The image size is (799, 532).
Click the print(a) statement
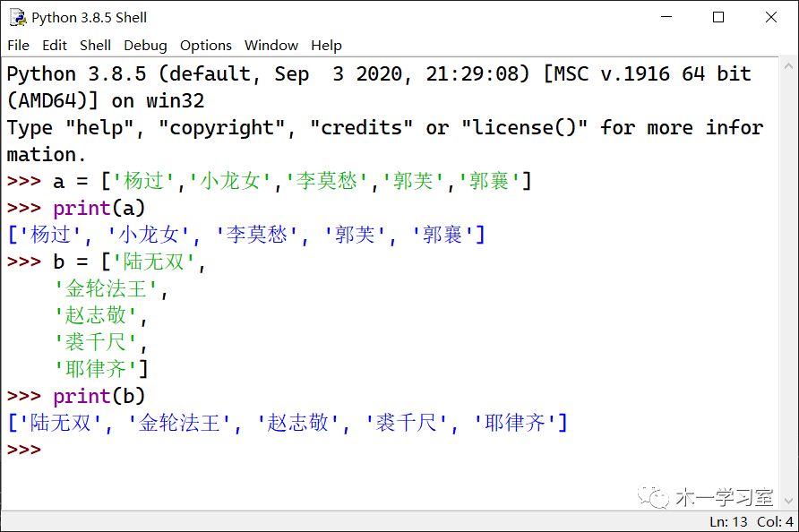tap(101, 208)
